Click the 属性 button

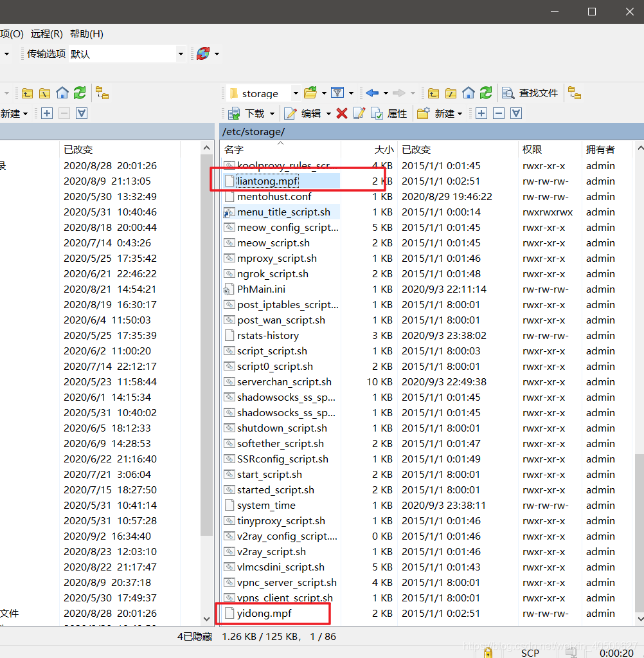[x=389, y=113]
